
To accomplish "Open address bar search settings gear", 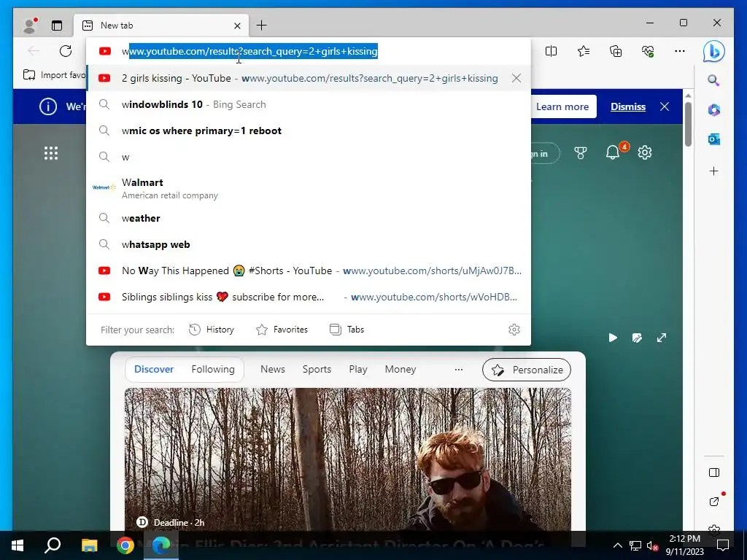I will [514, 330].
